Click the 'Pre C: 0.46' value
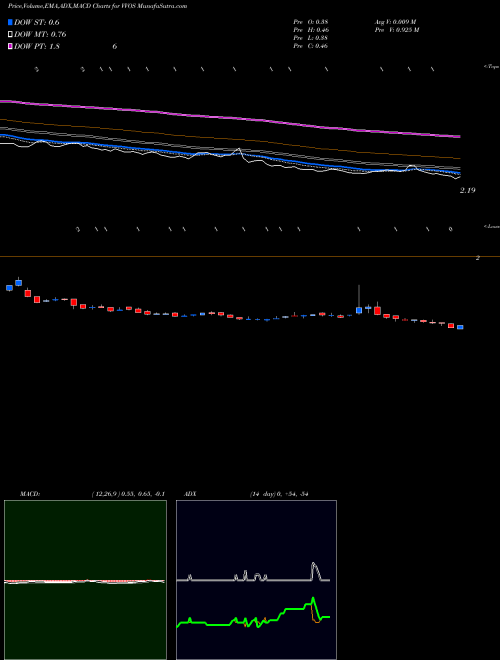 pyautogui.click(x=311, y=46)
